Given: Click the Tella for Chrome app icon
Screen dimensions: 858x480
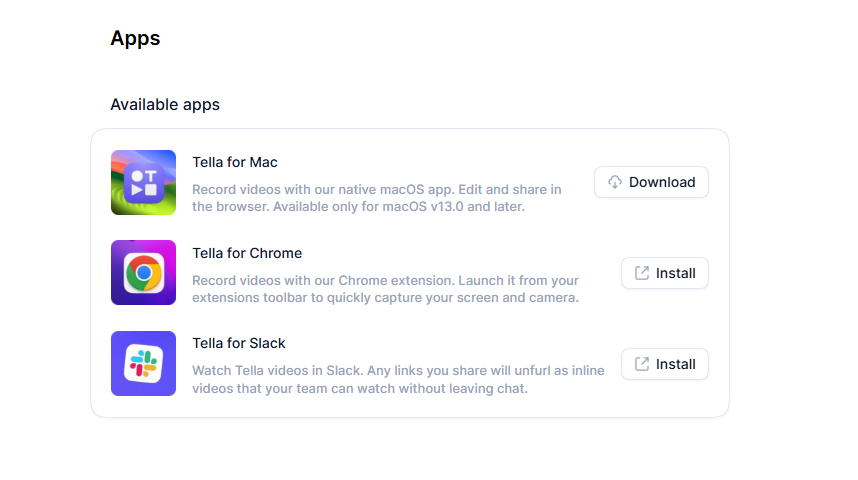Looking at the screenshot, I should click(143, 273).
